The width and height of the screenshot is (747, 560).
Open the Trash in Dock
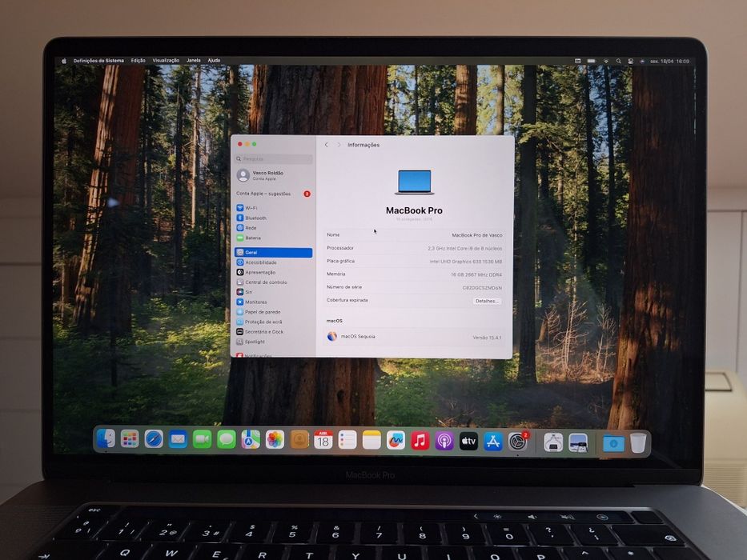638,443
